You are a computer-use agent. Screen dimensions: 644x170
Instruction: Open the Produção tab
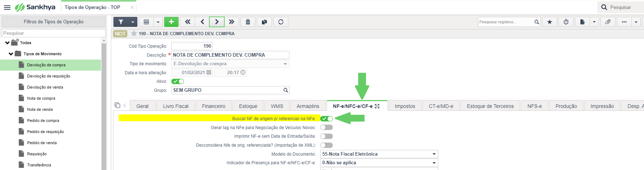566,106
